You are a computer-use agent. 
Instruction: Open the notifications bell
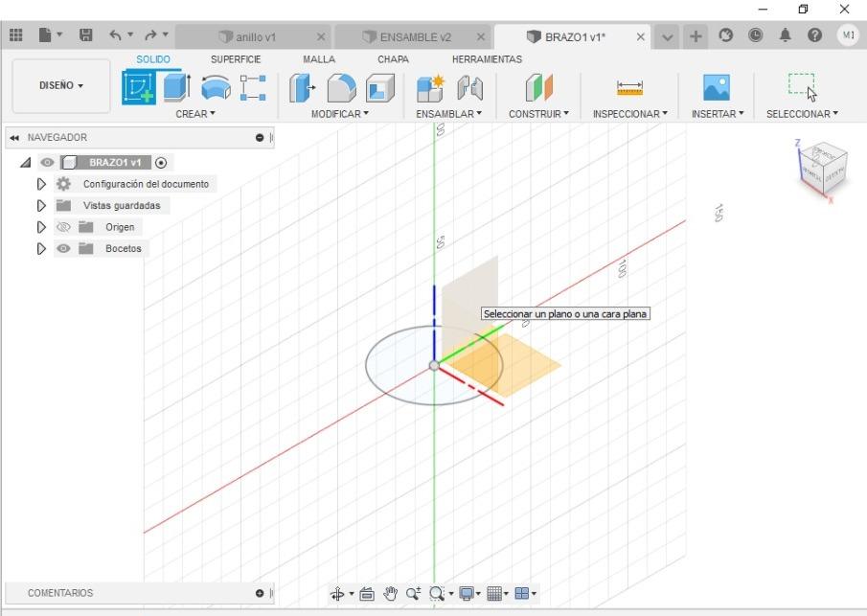point(786,35)
